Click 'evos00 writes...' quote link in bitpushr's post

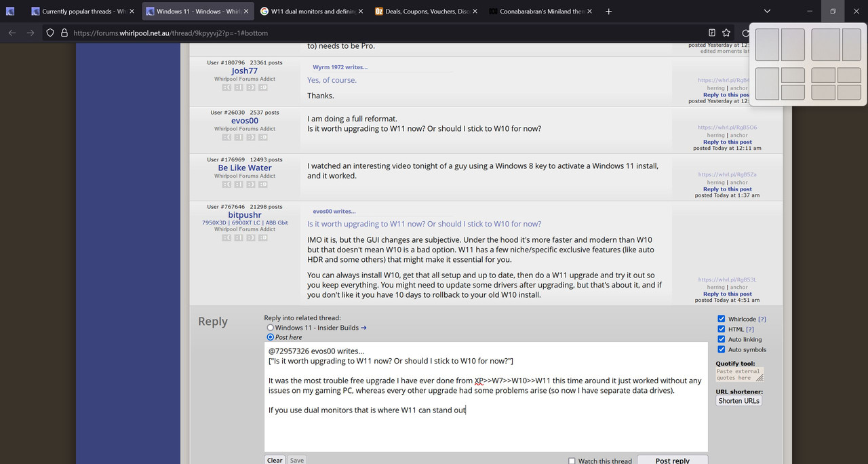click(334, 211)
